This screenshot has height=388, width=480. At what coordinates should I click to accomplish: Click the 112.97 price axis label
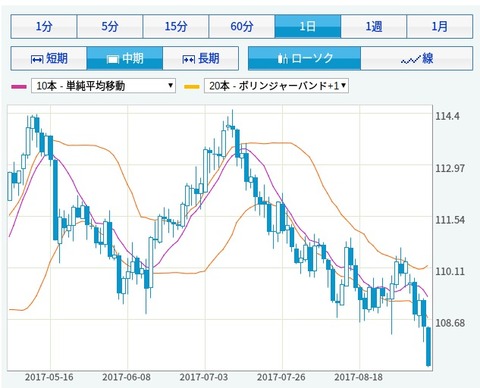[450, 168]
